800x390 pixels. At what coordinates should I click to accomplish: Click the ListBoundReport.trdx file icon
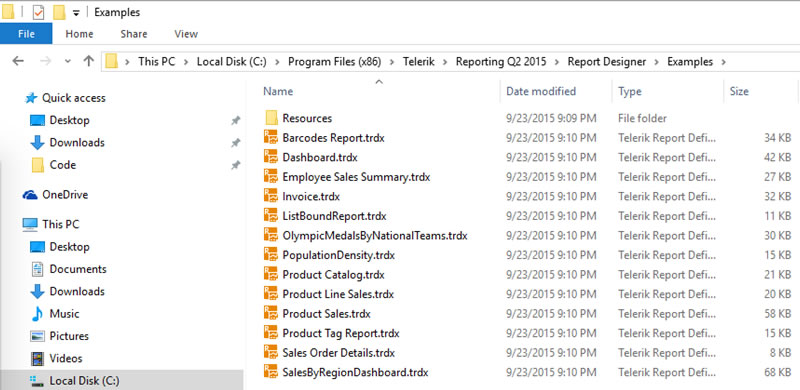tap(270, 216)
